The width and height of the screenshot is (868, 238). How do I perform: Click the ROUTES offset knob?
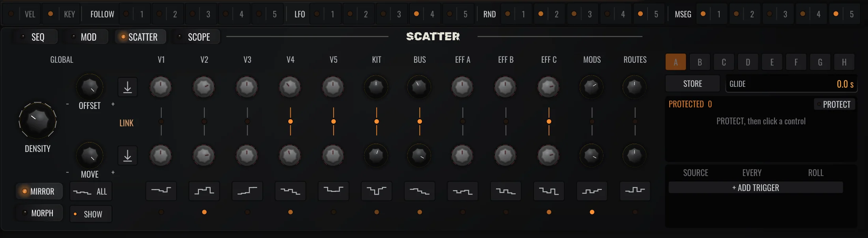tap(634, 87)
